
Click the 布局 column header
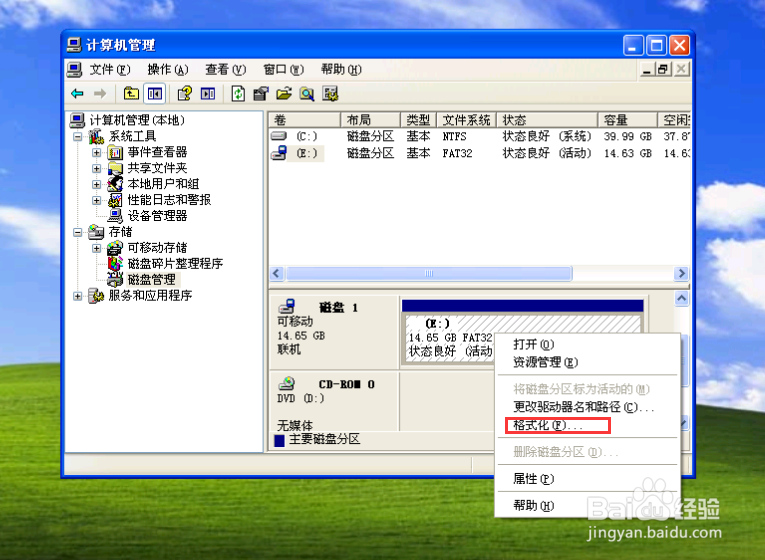tap(370, 120)
